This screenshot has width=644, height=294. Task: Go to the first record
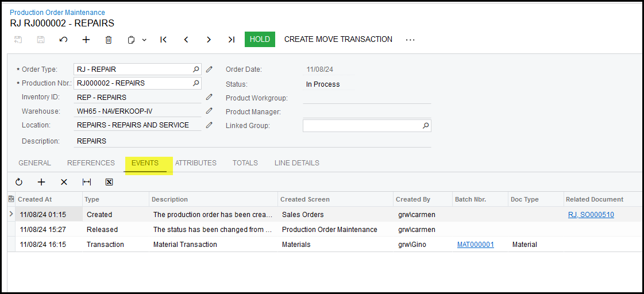[x=164, y=40]
